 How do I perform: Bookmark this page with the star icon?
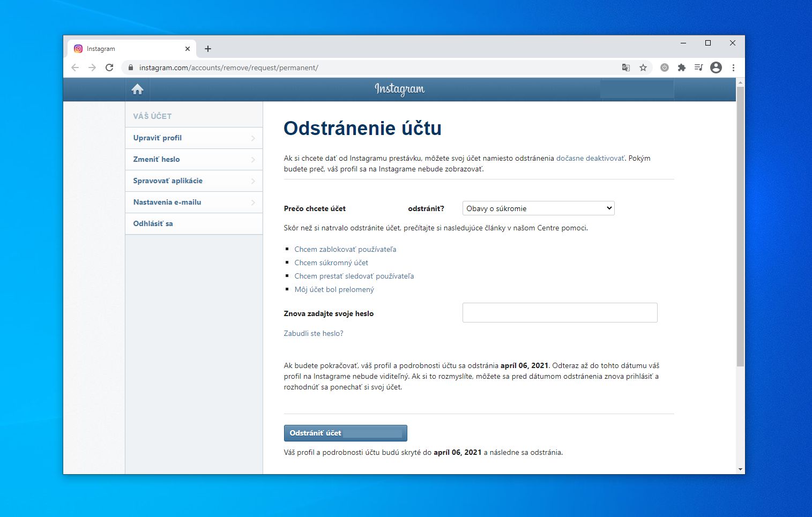click(x=643, y=68)
